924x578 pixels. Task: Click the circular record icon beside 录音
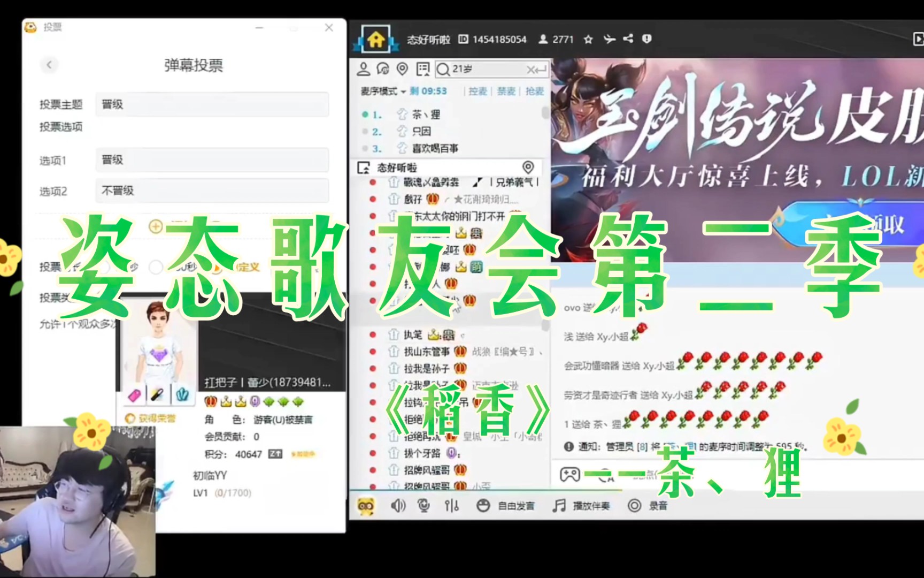coord(634,506)
